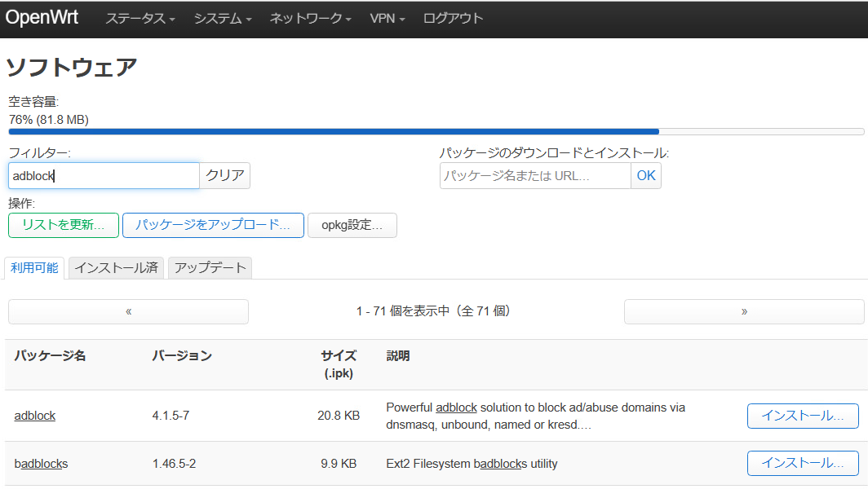Switch to the インストール済 tab

[116, 268]
